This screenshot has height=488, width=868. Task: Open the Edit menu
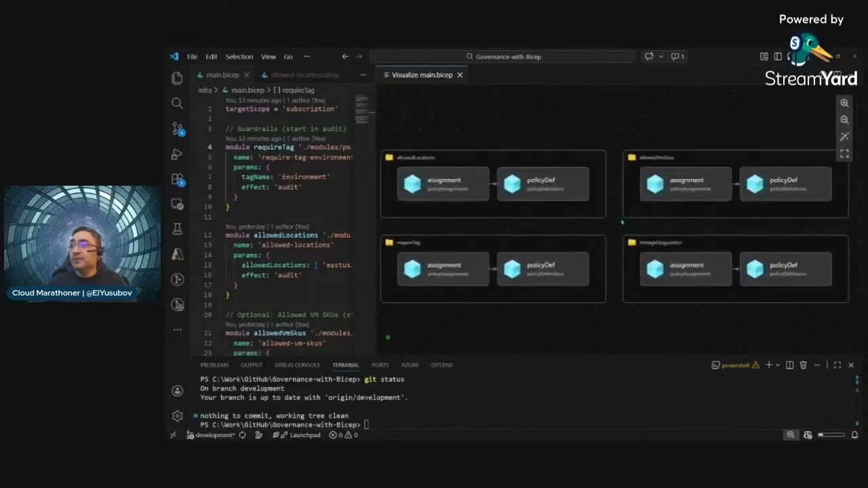212,56
